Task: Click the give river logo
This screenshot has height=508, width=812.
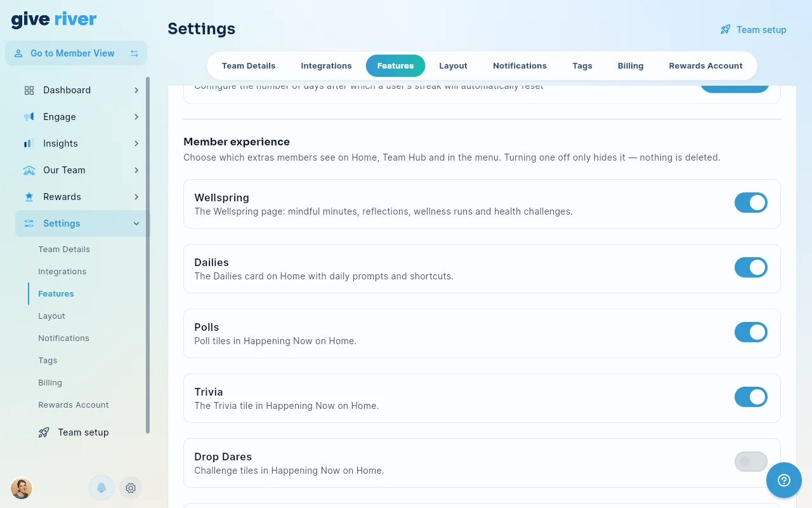Action: coord(54,20)
